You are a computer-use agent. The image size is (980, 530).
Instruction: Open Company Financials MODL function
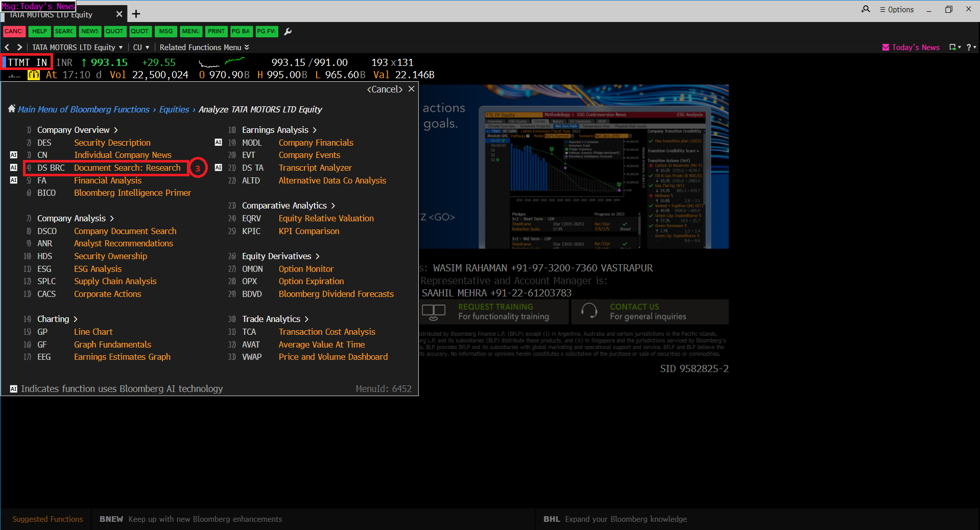click(x=316, y=143)
